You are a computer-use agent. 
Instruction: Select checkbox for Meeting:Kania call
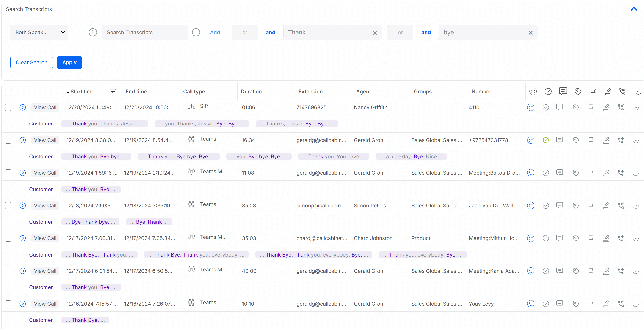click(8, 271)
